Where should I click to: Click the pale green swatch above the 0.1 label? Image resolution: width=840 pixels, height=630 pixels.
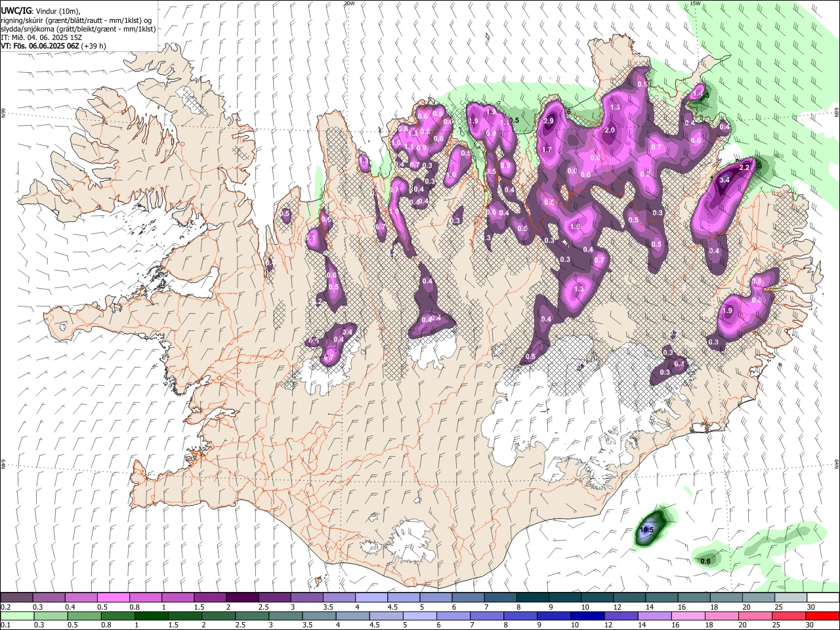point(17,616)
